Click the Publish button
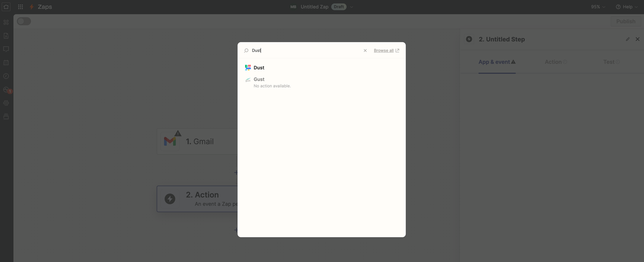This screenshot has width=644, height=262. [626, 21]
